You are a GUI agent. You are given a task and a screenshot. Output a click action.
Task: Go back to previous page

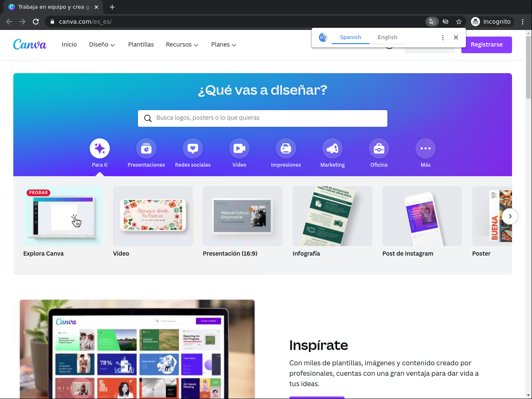point(9,22)
